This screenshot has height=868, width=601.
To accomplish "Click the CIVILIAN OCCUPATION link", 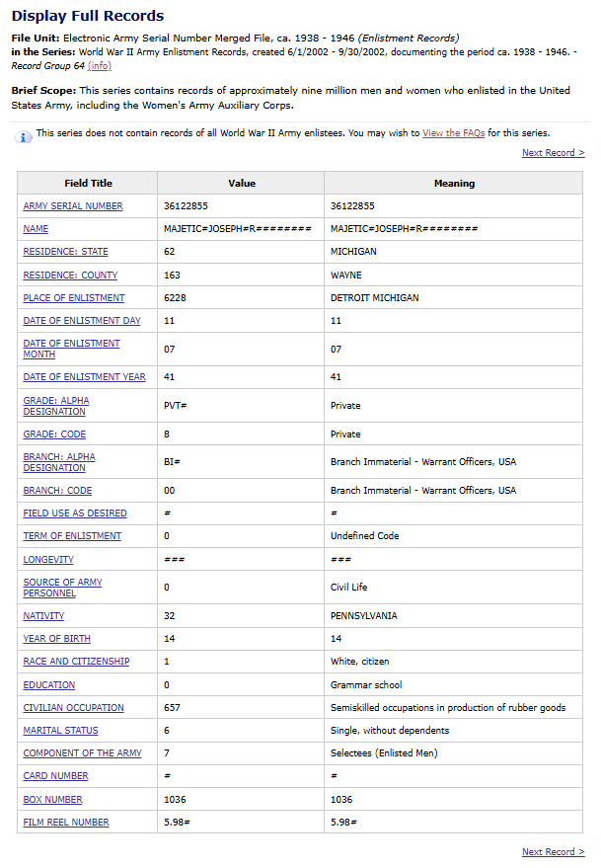I will pyautogui.click(x=74, y=707).
